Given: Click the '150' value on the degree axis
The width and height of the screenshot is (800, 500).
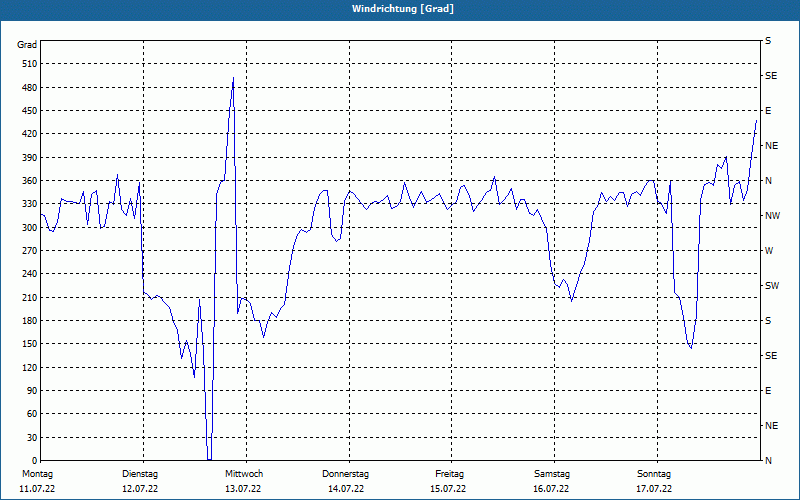Looking at the screenshot, I should 30,344.
